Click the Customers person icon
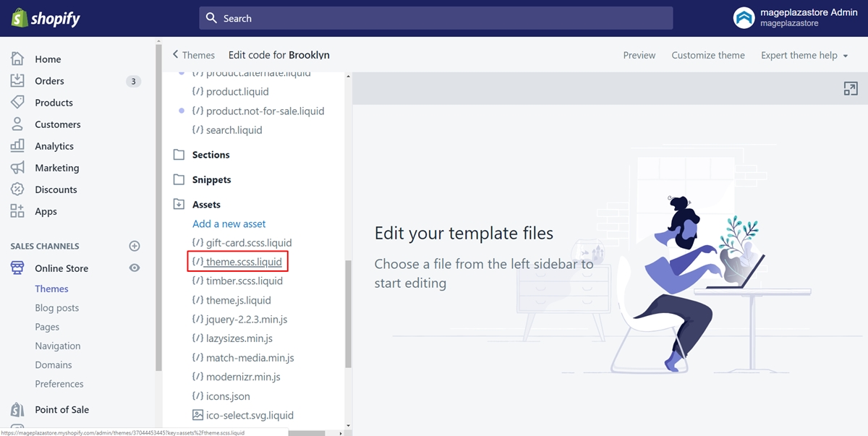 (17, 124)
